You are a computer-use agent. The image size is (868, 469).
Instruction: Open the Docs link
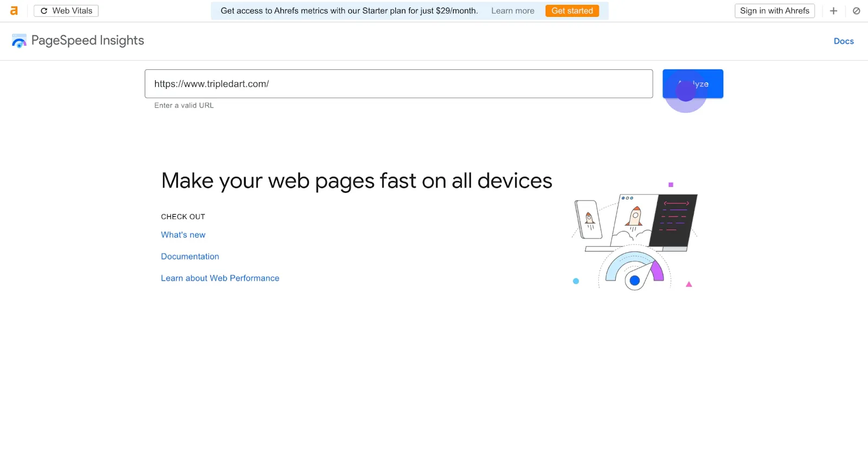(844, 41)
